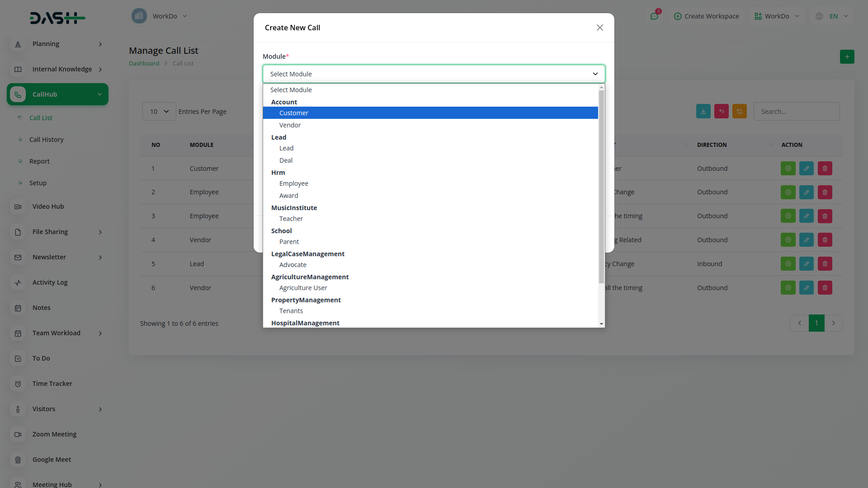This screenshot has height=488, width=868.
Task: Click the green plus add-call button
Action: [847, 57]
